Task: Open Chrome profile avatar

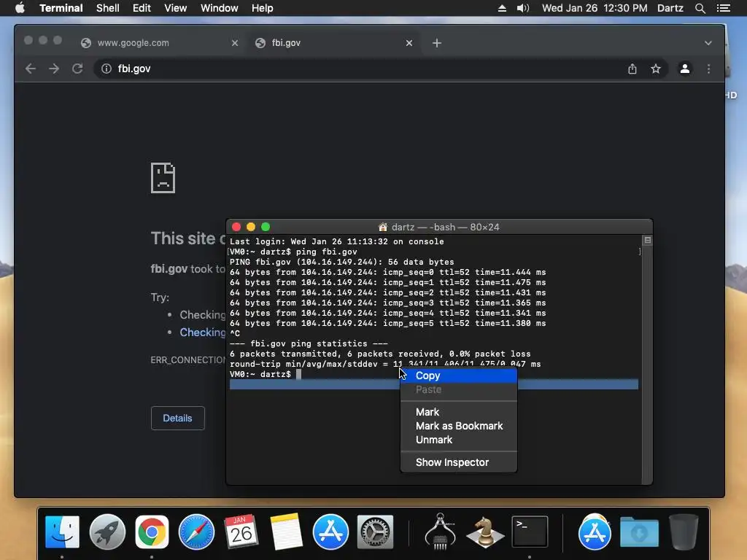Action: tap(684, 69)
